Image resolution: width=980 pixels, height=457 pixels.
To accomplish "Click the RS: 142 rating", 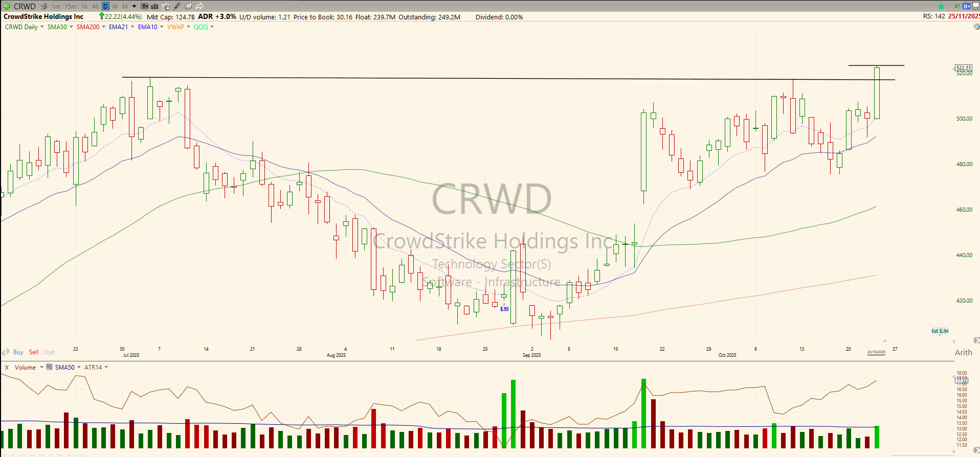I will [x=934, y=16].
